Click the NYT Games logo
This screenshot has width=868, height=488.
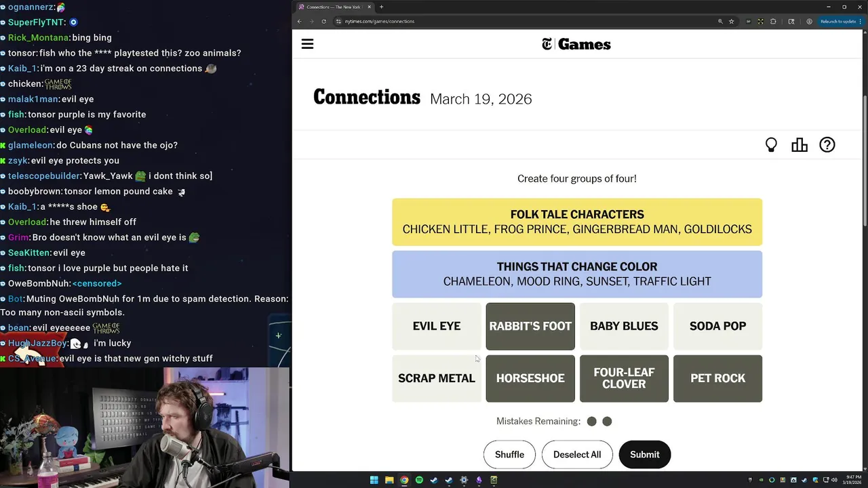[576, 44]
